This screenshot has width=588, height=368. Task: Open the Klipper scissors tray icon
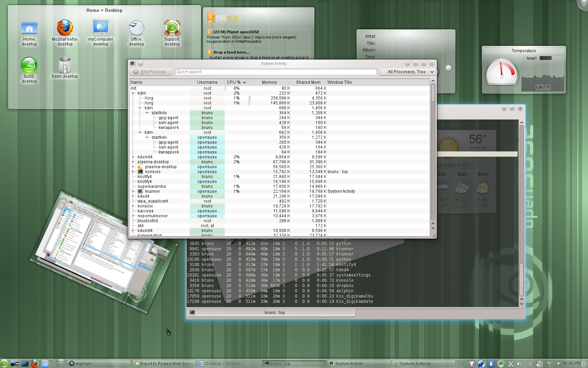pos(511,364)
